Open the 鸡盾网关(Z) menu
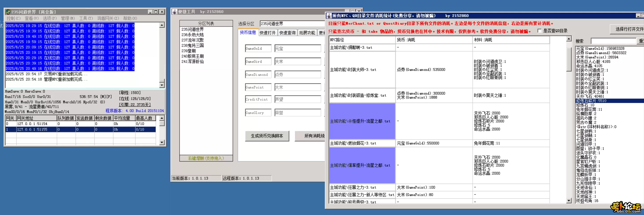The image size is (644, 215). coord(108,18)
